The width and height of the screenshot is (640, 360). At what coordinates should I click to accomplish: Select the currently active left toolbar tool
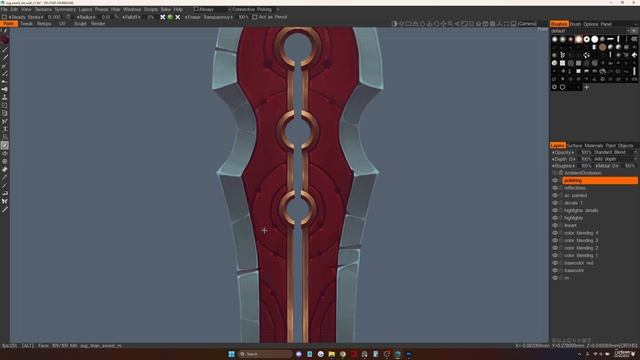(x=4, y=145)
